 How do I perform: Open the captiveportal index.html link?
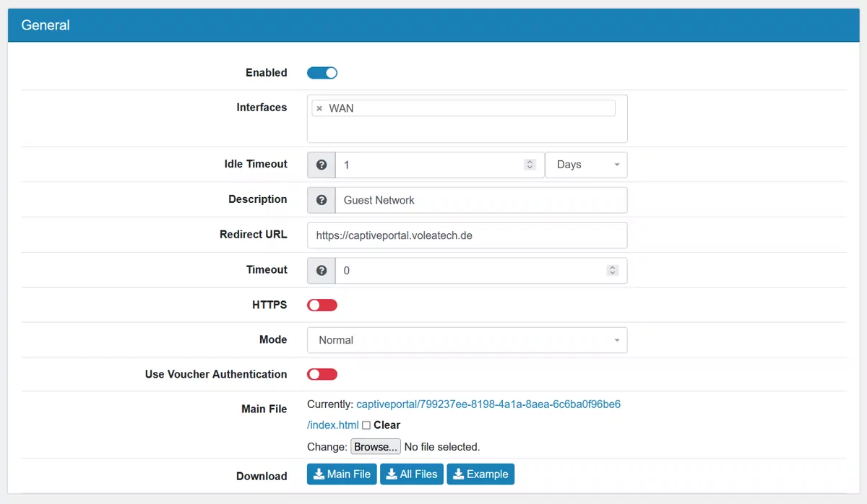tap(488, 404)
